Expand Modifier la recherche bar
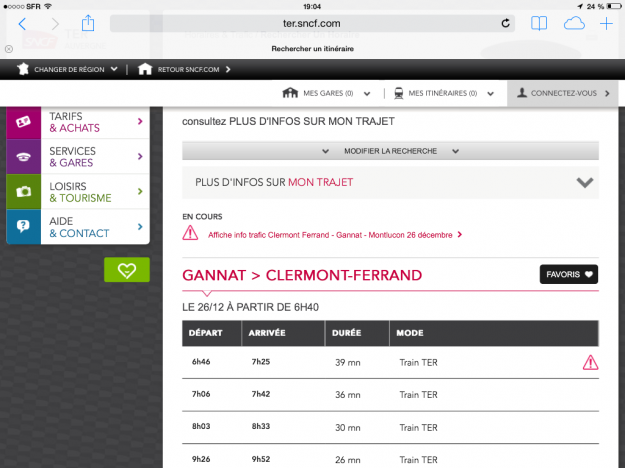Image resolution: width=625 pixels, height=468 pixels. pos(390,150)
